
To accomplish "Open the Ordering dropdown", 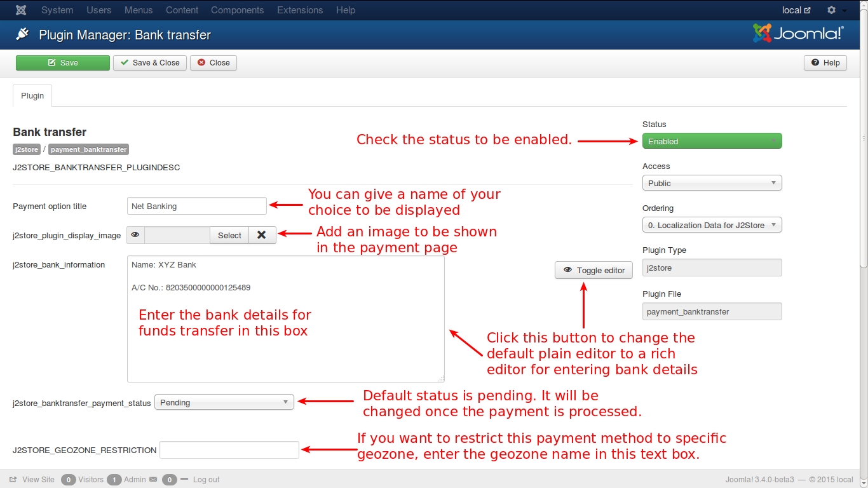I will click(x=712, y=225).
